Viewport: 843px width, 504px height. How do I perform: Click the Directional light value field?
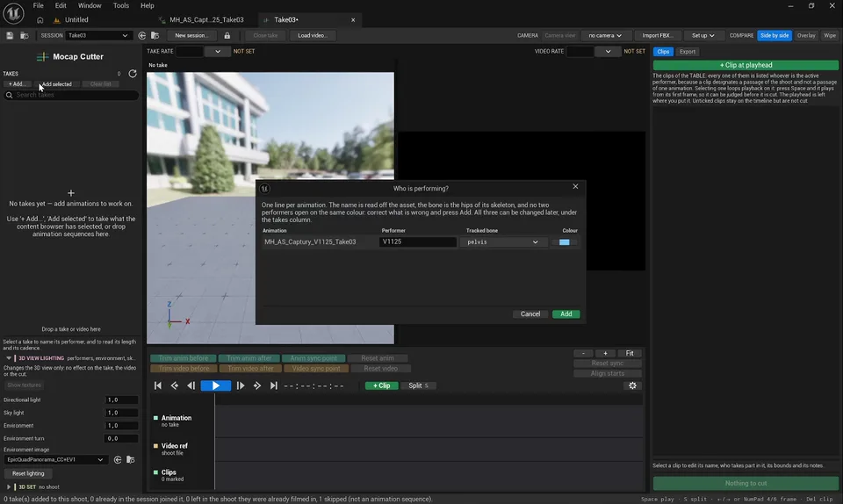121,400
